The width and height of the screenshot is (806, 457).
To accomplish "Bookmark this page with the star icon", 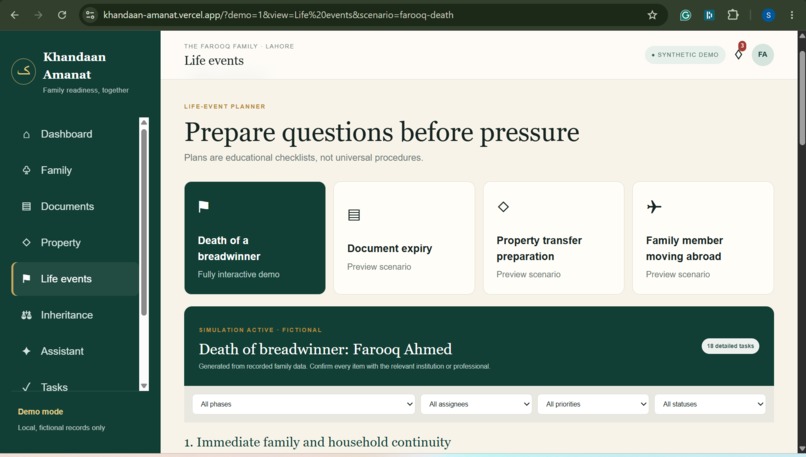I will point(652,15).
